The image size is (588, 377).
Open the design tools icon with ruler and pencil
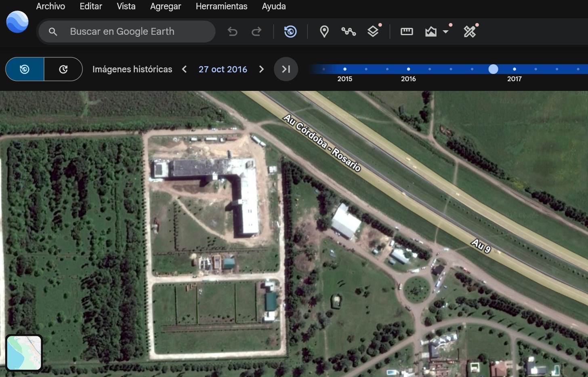470,32
